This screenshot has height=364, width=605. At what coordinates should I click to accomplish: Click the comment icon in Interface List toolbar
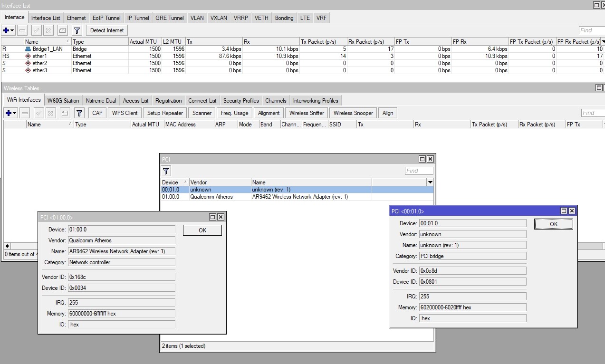coord(63,30)
